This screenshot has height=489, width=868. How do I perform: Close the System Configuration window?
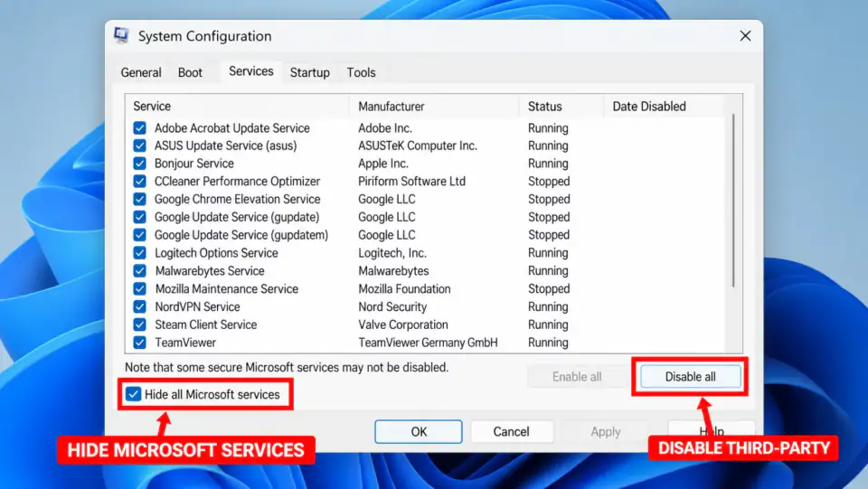[745, 36]
